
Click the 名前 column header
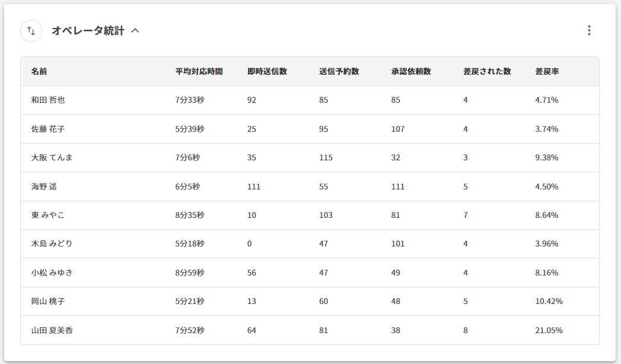point(39,71)
